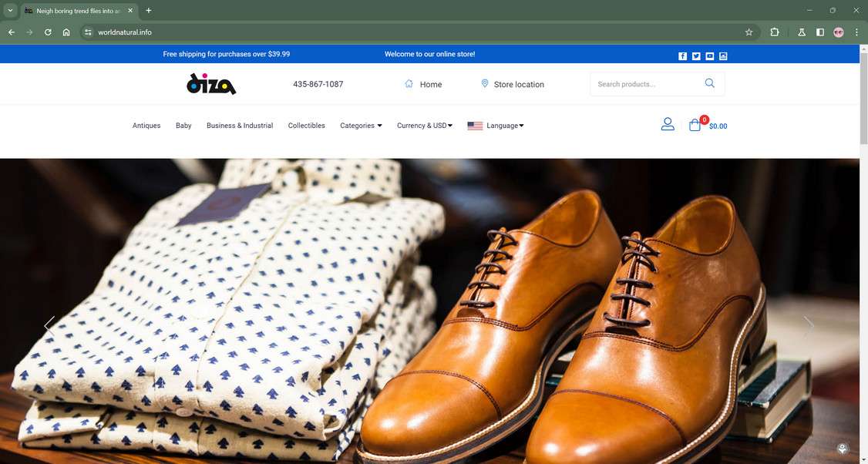Click the floating button at page bottom-right
The width and height of the screenshot is (868, 464).
pos(842,448)
